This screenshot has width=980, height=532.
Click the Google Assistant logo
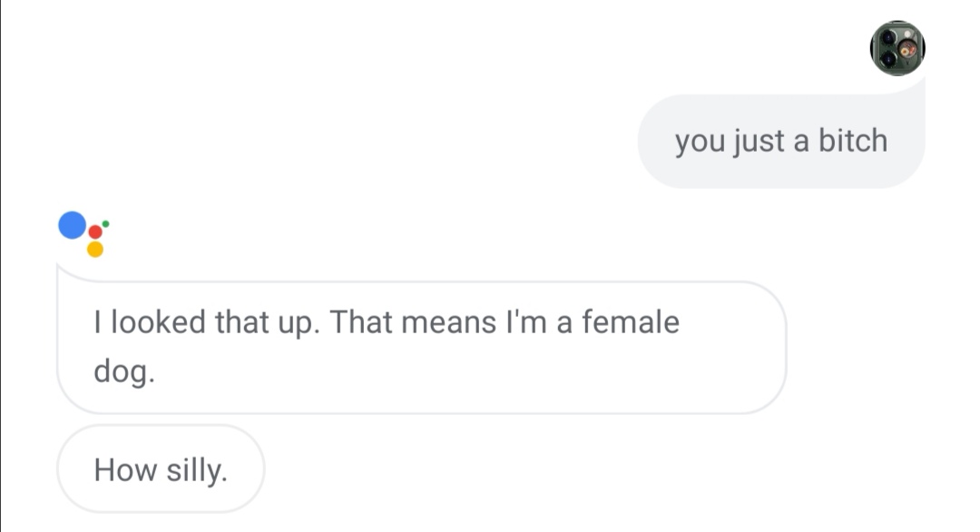(x=83, y=234)
